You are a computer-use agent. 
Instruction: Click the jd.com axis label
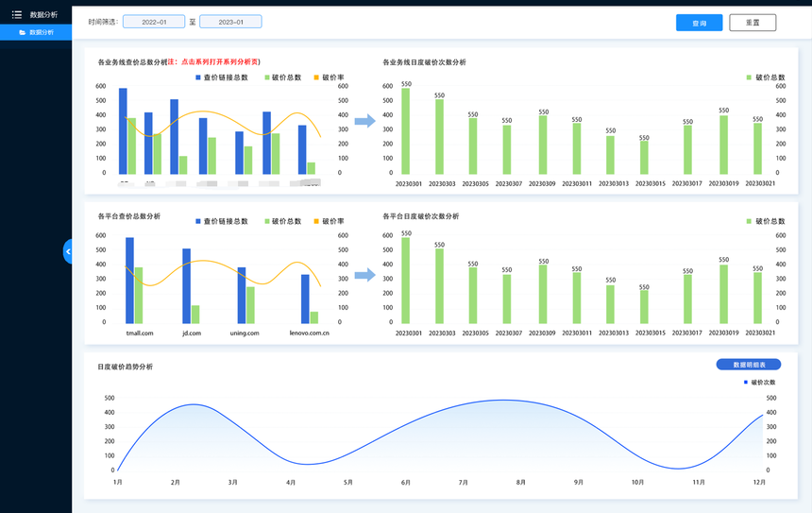[192, 333]
